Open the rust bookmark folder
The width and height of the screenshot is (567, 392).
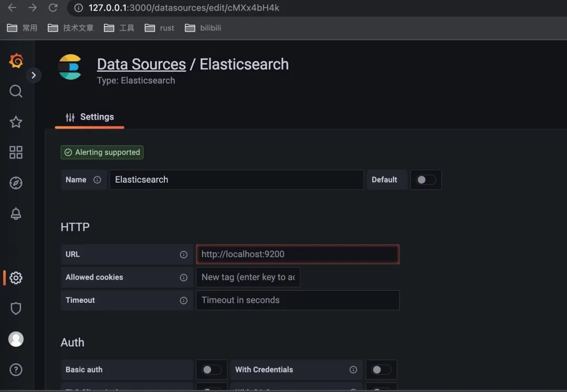pos(160,28)
